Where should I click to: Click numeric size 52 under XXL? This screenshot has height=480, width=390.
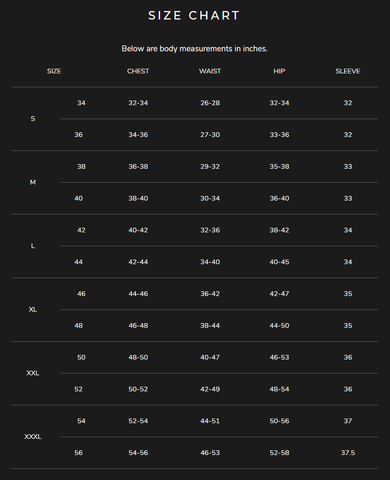tap(78, 389)
